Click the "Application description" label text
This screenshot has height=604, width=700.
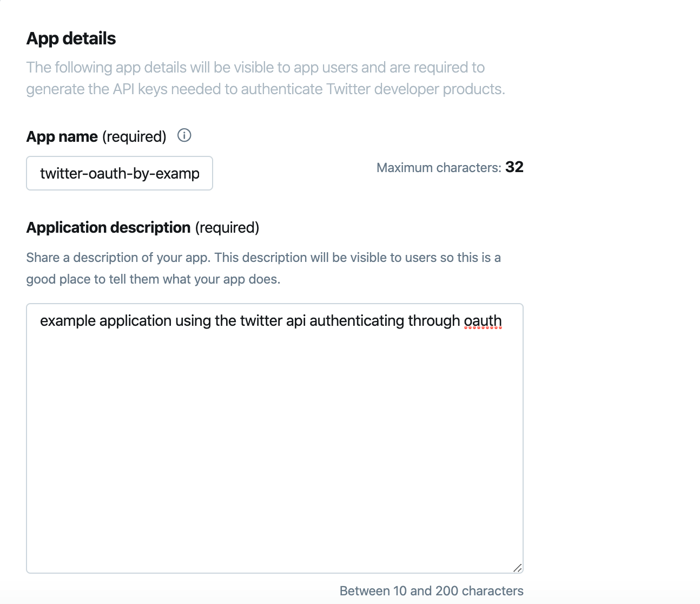[x=108, y=227]
